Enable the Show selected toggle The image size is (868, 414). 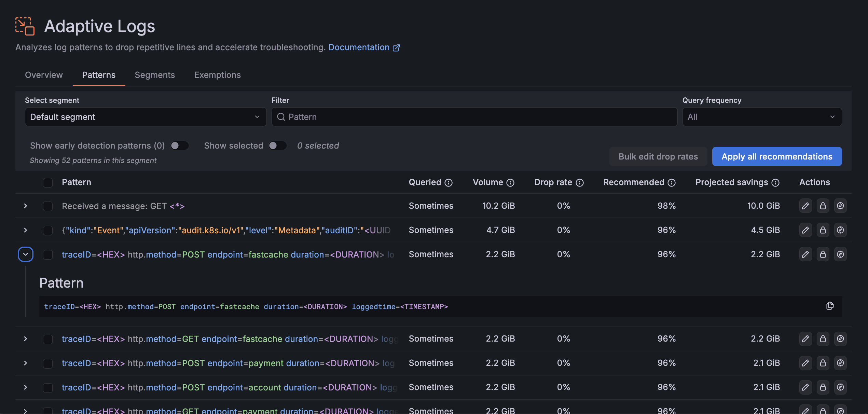pos(277,146)
